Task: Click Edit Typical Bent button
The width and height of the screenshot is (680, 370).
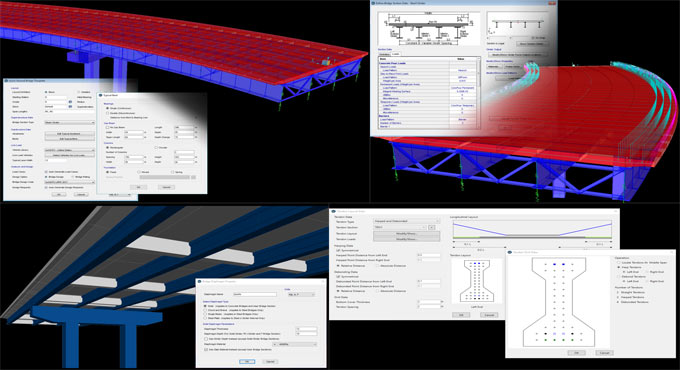Action: (x=70, y=139)
